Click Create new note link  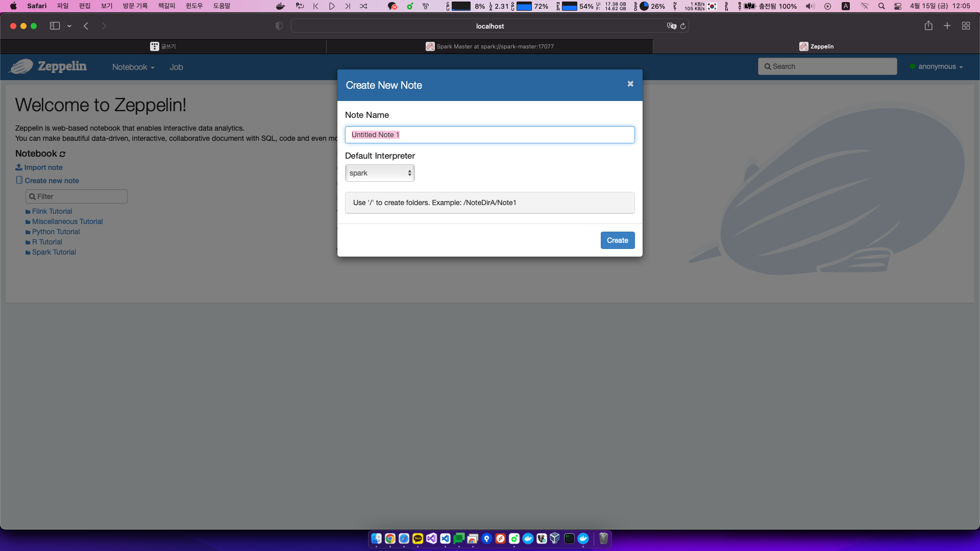[47, 181]
